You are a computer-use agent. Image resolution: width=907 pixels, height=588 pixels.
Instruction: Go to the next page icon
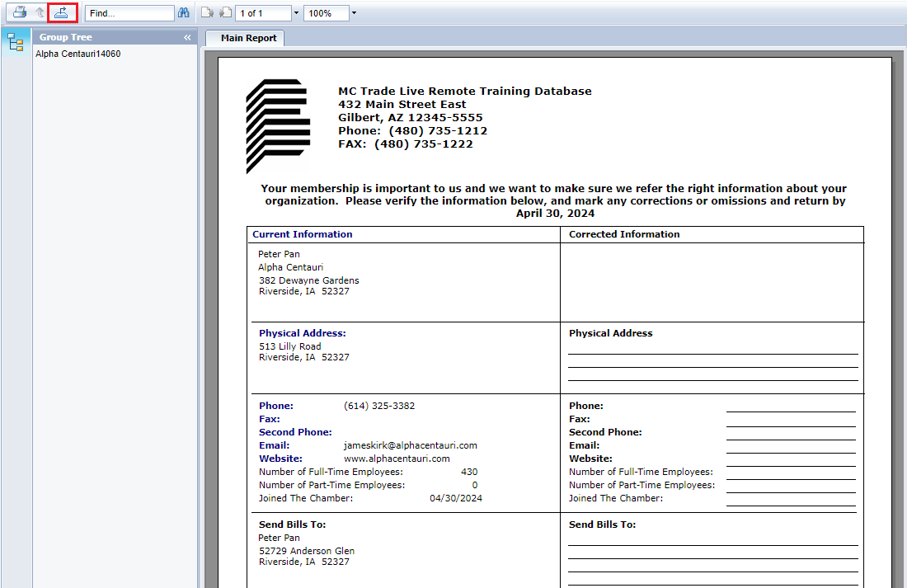pos(206,12)
